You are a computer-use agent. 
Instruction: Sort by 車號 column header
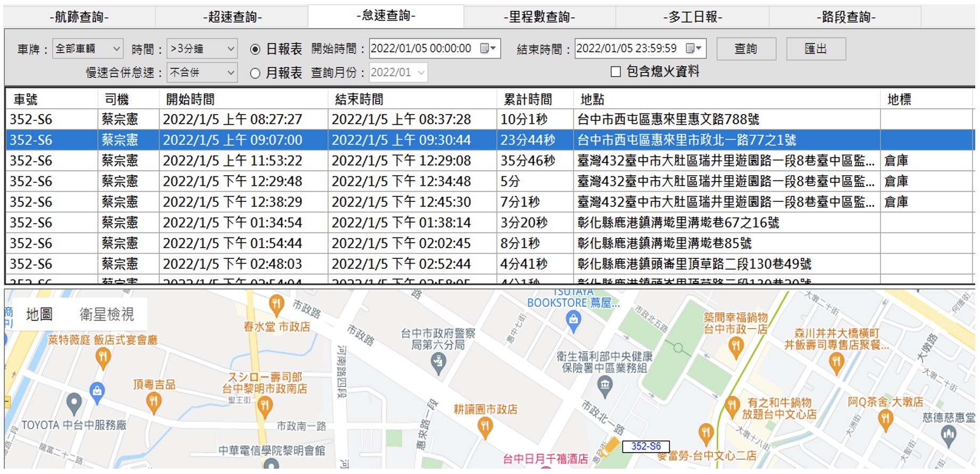pos(52,100)
